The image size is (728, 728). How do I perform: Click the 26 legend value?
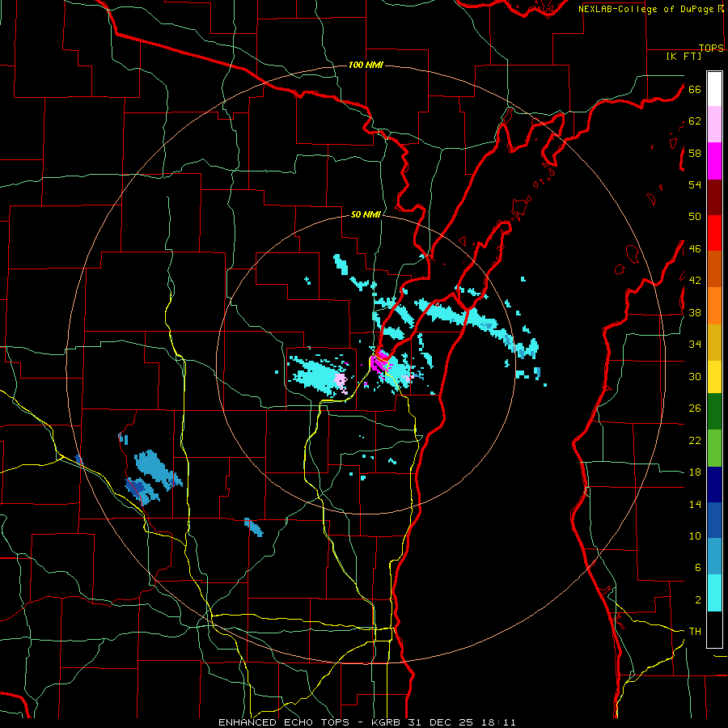[x=695, y=408]
